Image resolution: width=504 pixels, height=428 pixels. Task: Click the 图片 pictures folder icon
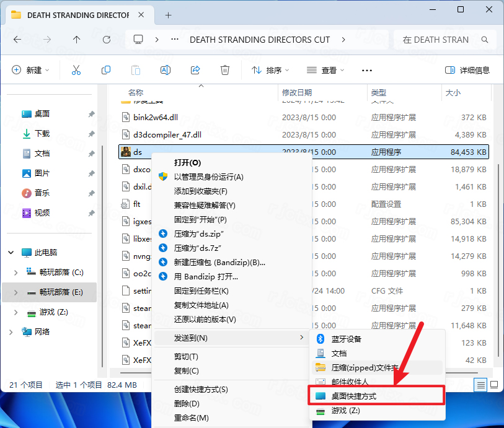pos(27,173)
